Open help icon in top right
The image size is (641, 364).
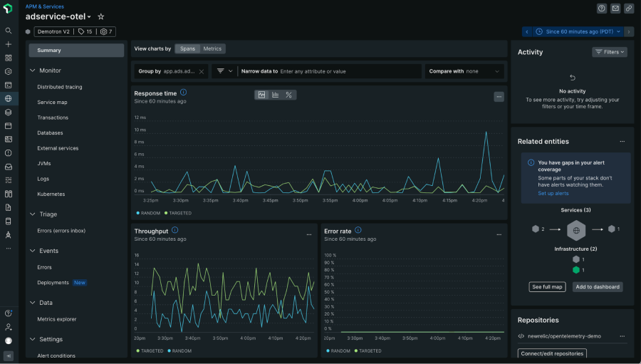point(601,8)
